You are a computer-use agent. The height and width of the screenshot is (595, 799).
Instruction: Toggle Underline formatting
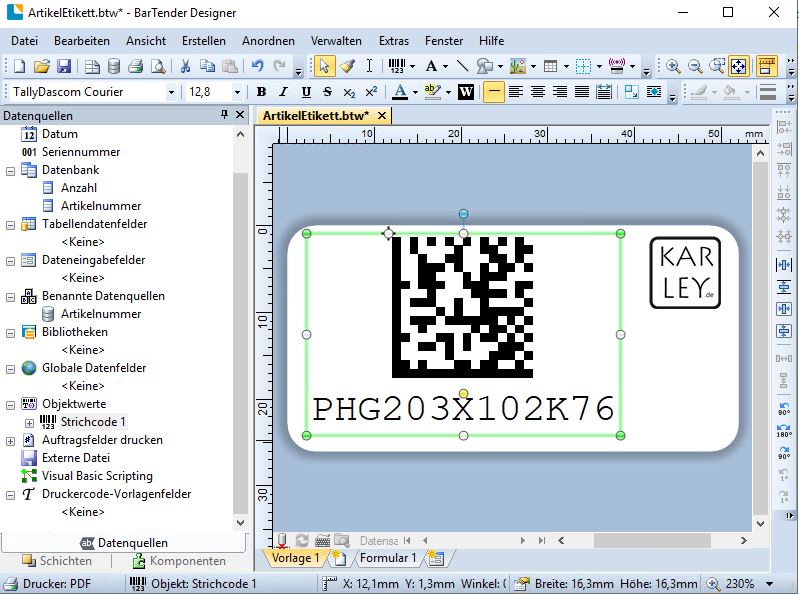306,92
